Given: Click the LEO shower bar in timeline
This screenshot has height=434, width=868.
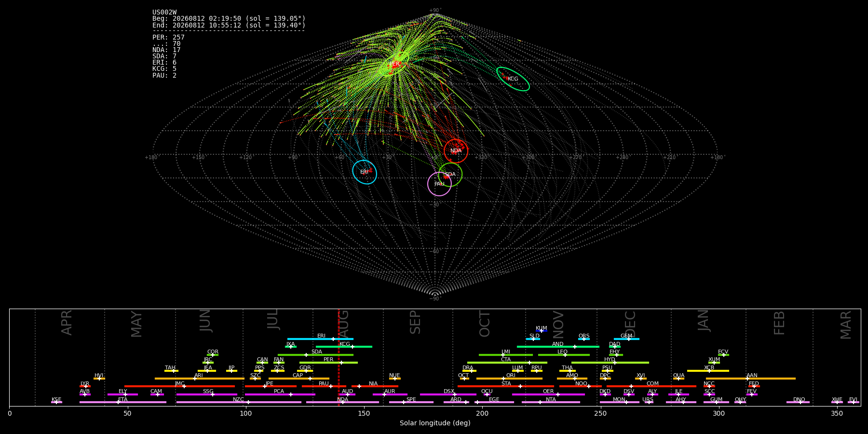Looking at the screenshot, I should click(x=564, y=355).
